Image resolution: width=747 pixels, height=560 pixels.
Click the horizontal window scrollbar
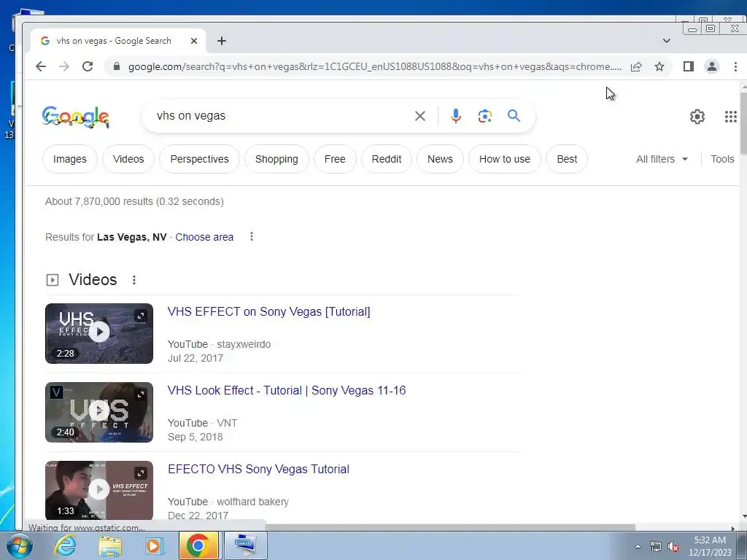[450, 528]
